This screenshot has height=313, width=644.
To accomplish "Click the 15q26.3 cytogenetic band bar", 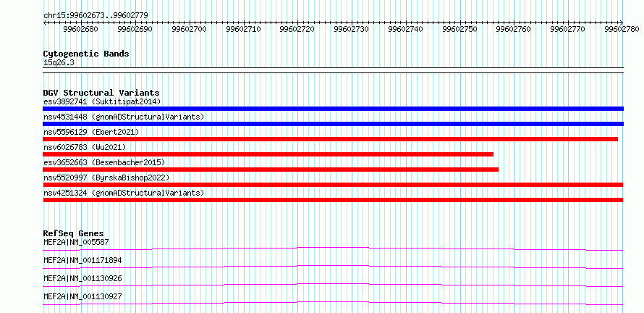I will pyautogui.click(x=333, y=70).
